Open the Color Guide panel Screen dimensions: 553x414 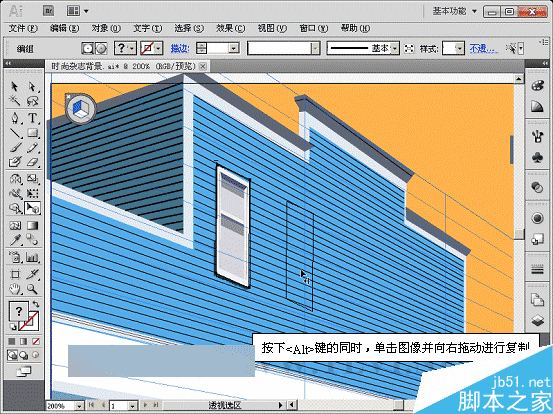537,106
